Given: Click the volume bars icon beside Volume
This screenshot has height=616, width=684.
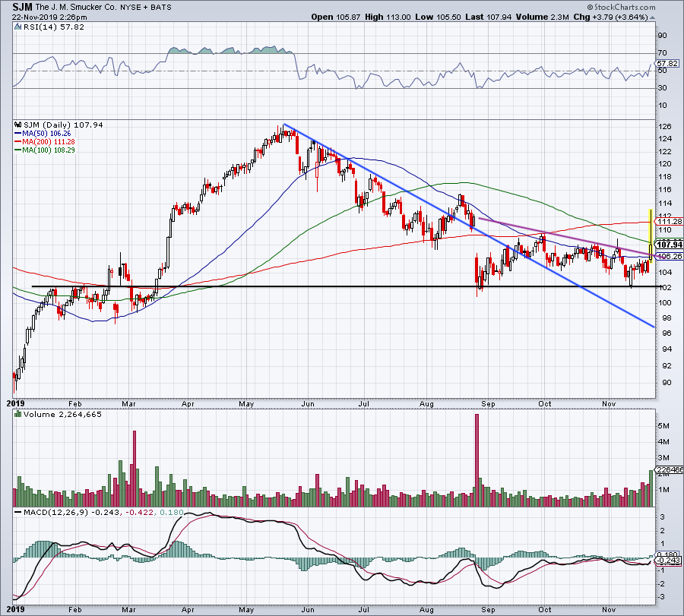Looking at the screenshot, I should 18,414.
